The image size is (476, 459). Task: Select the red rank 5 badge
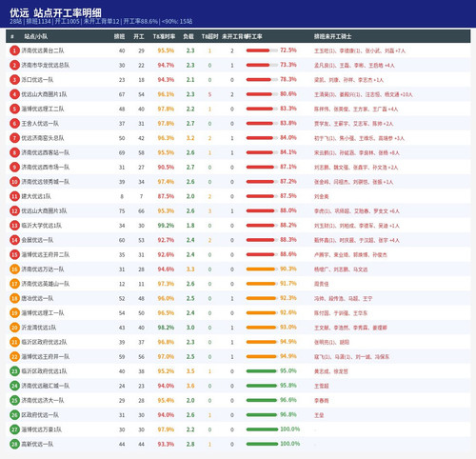tap(14, 109)
